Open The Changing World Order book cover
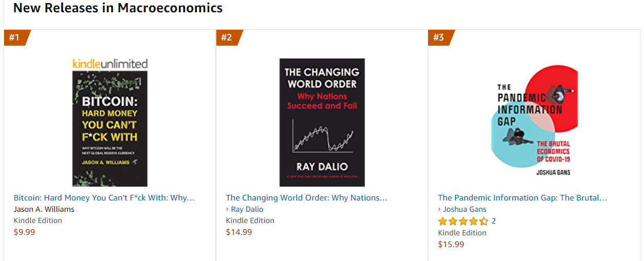This screenshot has height=261, width=644. [322, 123]
